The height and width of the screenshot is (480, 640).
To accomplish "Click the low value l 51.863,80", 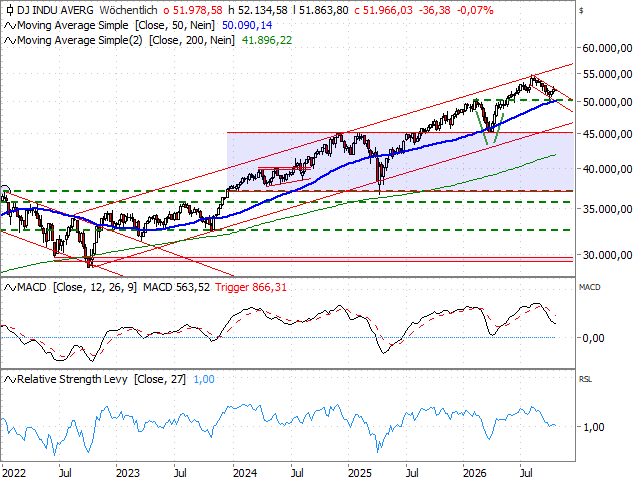I will click(x=321, y=10).
